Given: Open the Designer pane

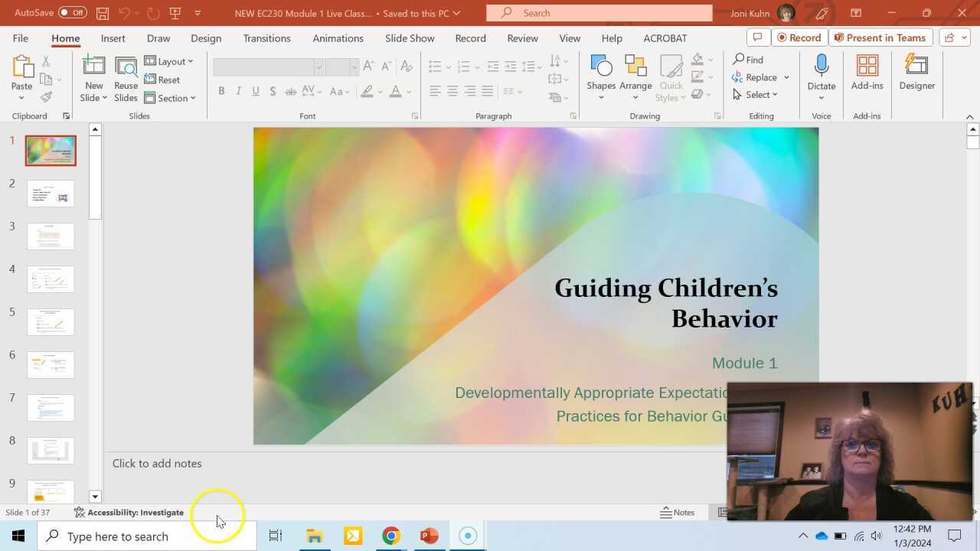Looking at the screenshot, I should 916,74.
